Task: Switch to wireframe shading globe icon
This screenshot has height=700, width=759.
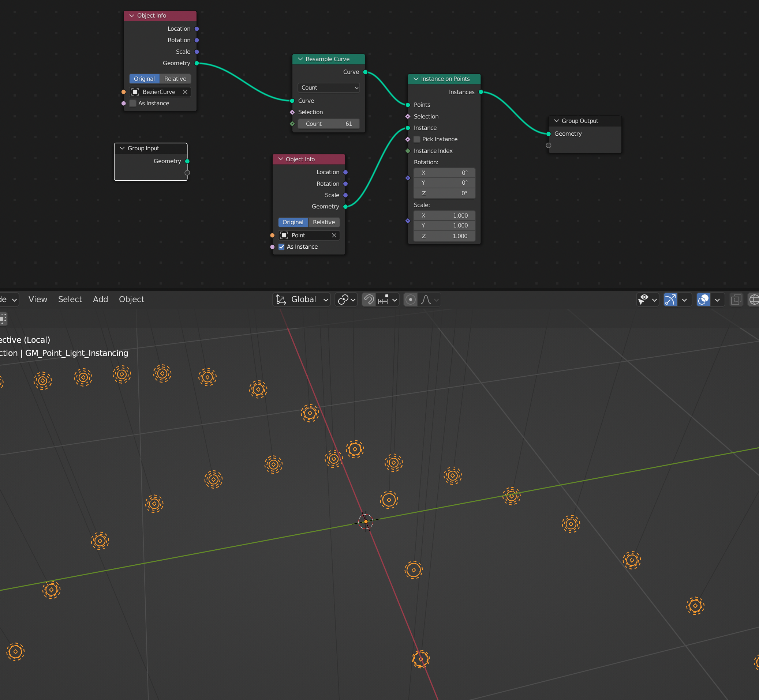Action: click(754, 300)
